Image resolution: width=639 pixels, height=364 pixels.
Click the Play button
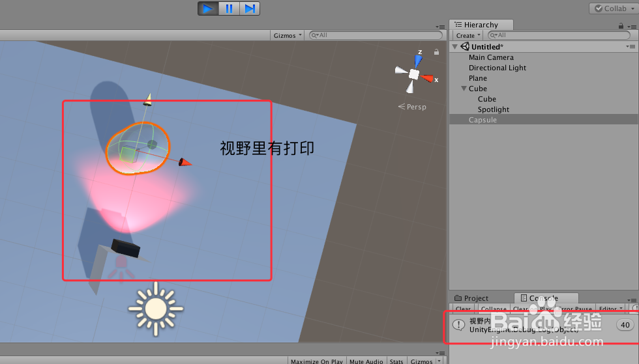[208, 8]
